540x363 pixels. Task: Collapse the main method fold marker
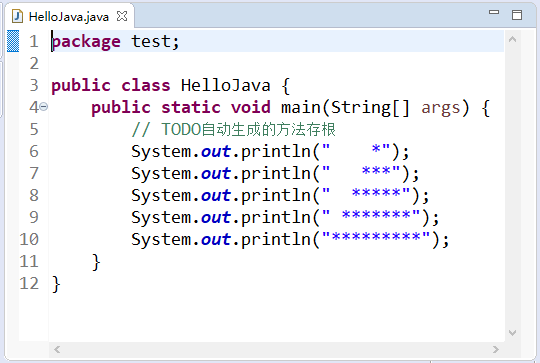coord(43,107)
